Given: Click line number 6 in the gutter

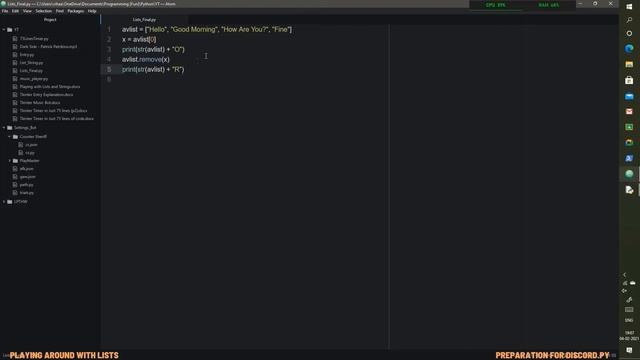Looking at the screenshot, I should click(x=109, y=79).
